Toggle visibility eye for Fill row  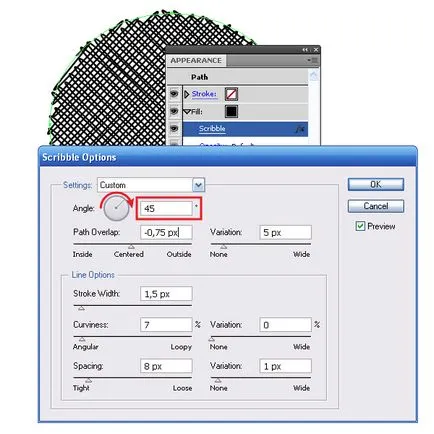coord(174,111)
